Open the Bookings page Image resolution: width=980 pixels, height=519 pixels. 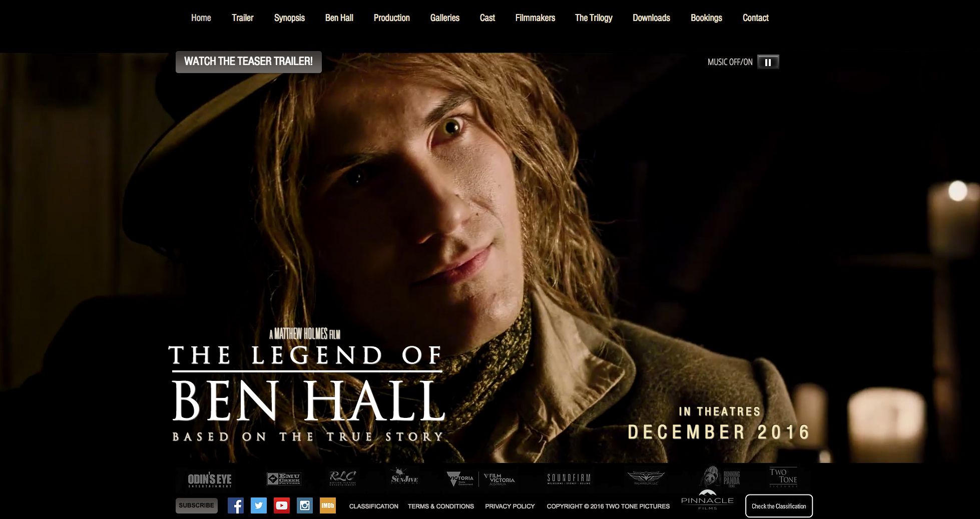[706, 18]
